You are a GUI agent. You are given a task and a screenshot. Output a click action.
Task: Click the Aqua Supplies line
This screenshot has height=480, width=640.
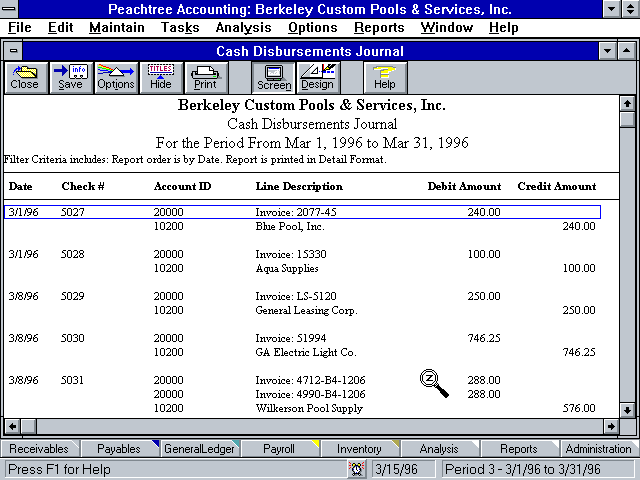coord(287,268)
